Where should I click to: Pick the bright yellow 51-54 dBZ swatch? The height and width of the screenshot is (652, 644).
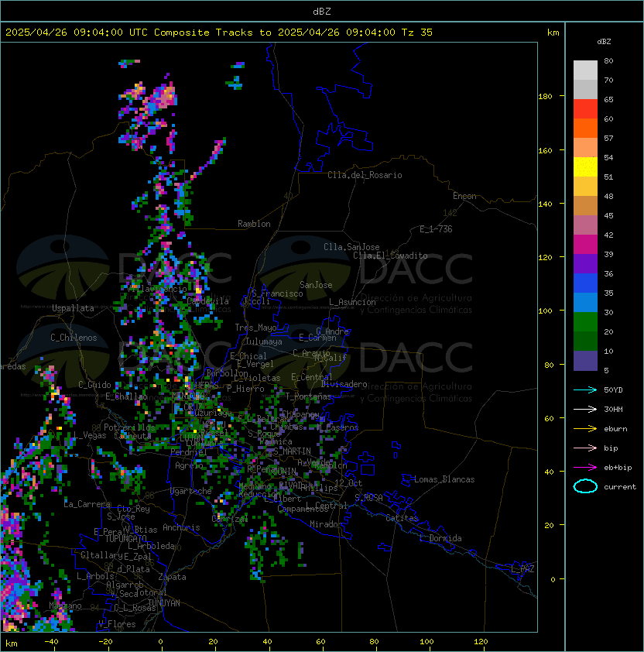tap(585, 167)
